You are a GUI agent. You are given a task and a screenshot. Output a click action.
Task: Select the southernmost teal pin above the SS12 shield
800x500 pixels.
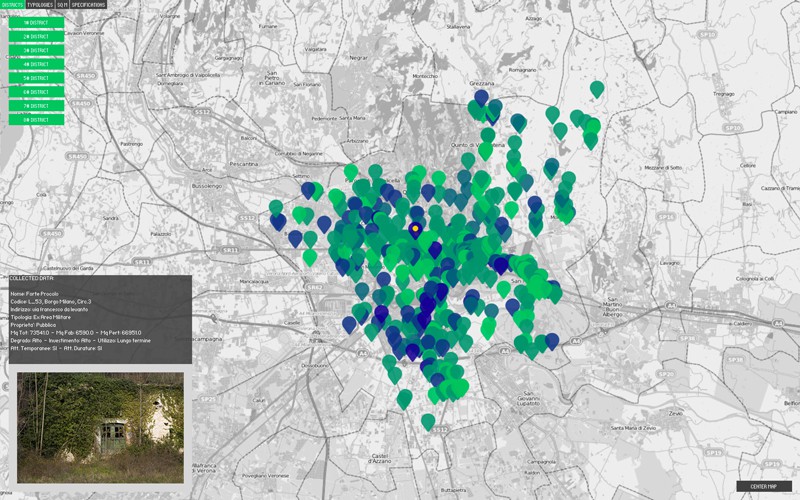[x=428, y=421]
